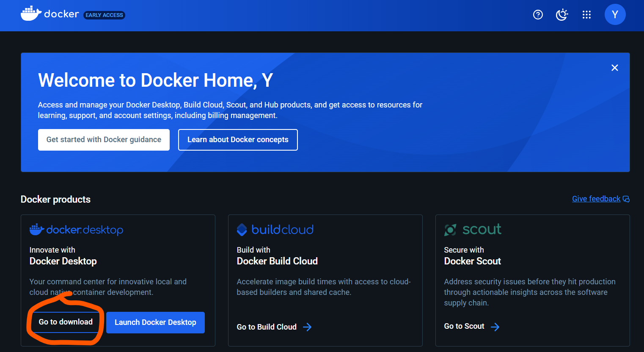
Task: Click Learn about Docker concepts button
Action: (x=238, y=140)
